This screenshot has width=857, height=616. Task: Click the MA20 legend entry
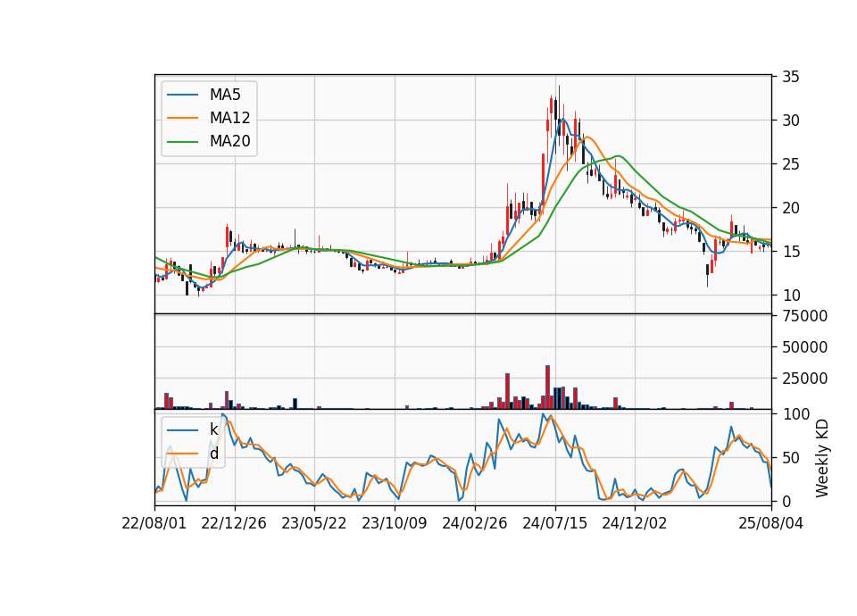tap(208, 141)
